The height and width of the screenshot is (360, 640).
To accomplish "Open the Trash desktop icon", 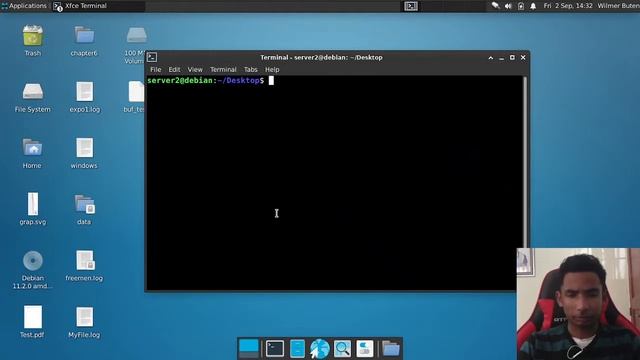I will 33,36.
